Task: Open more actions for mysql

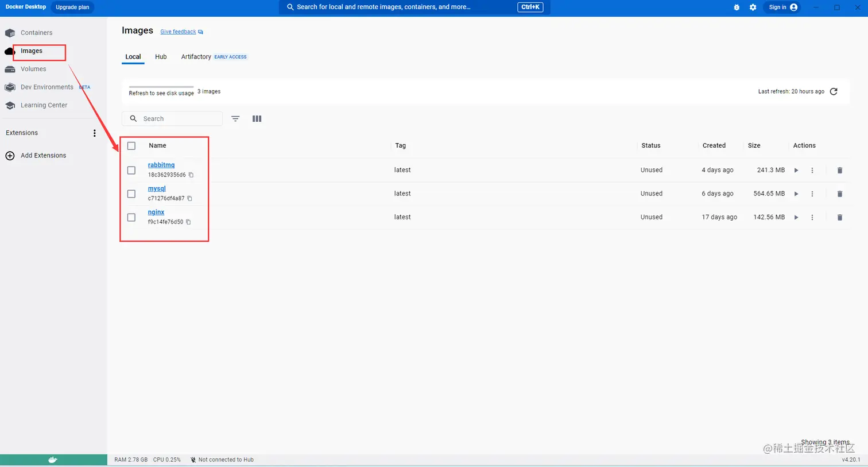Action: 812,194
